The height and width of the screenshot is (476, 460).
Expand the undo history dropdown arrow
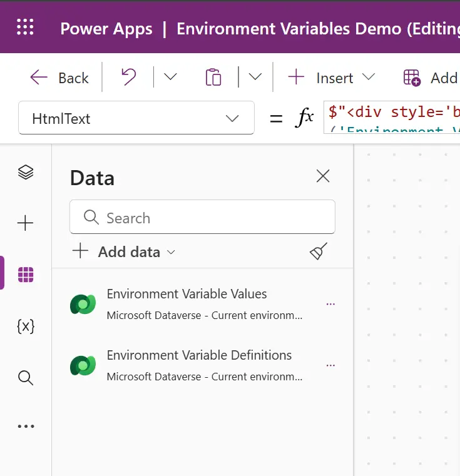pyautogui.click(x=170, y=78)
